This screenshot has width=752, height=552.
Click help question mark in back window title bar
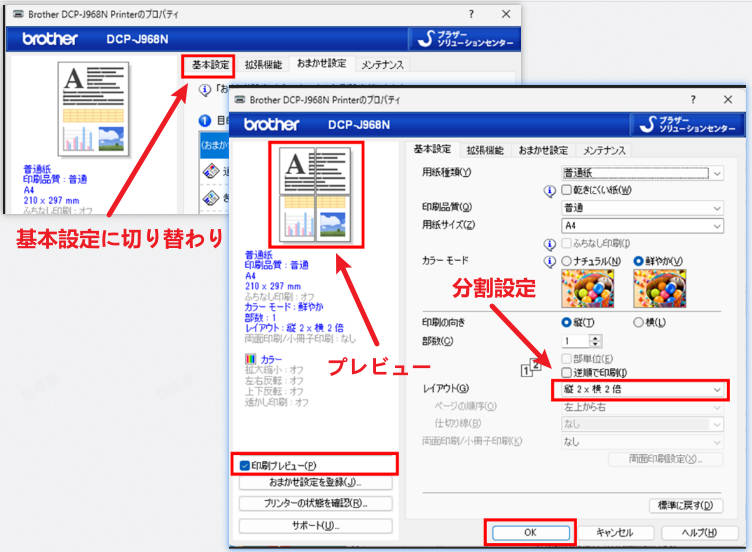471,14
